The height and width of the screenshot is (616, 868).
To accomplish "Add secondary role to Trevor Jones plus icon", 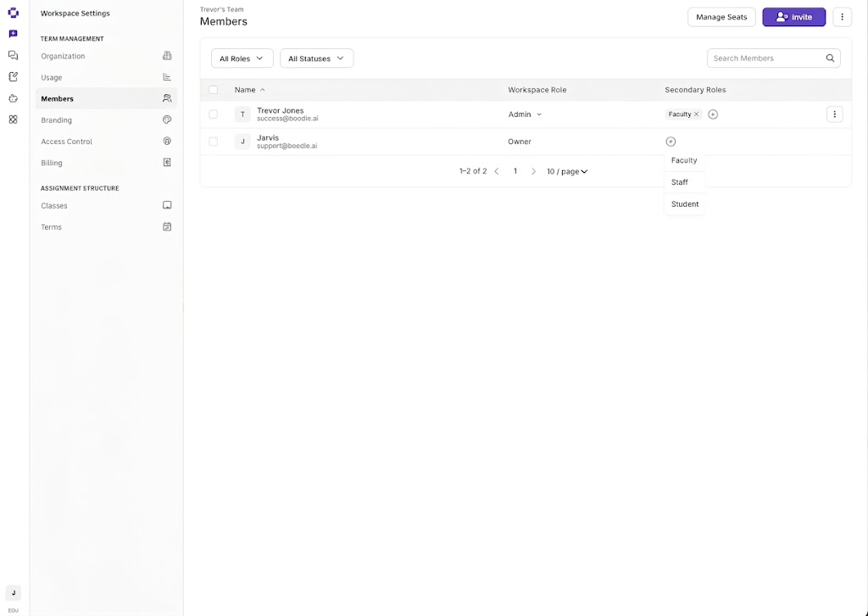I will 713,114.
